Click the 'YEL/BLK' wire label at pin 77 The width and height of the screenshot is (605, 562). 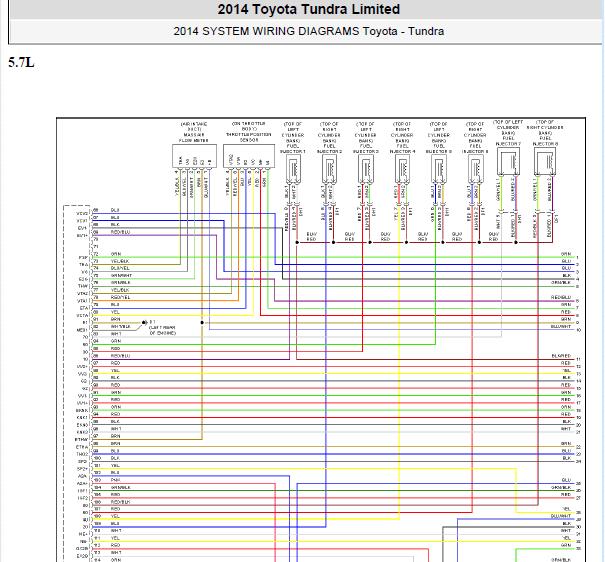click(x=120, y=290)
